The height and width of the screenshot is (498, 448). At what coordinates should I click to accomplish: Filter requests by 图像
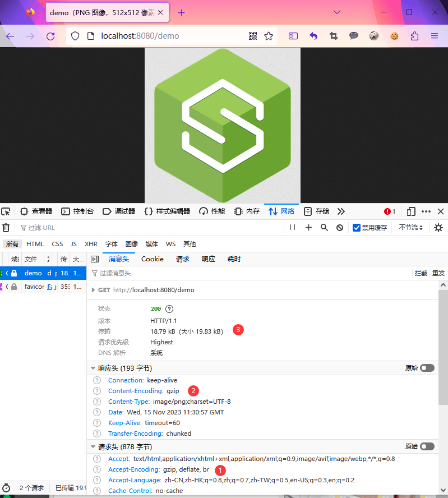coord(131,244)
